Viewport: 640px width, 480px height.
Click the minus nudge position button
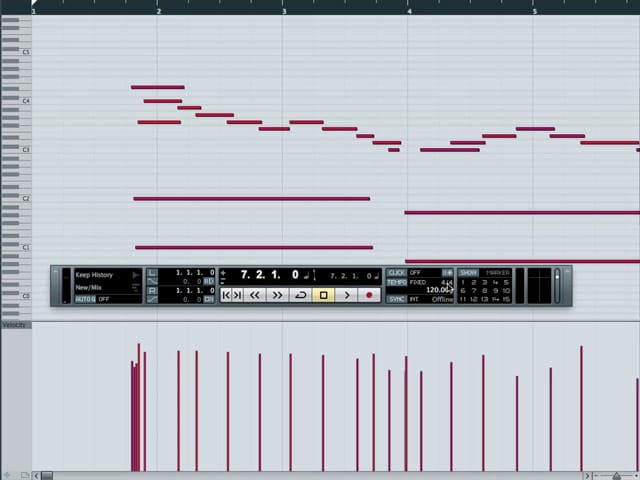point(223,281)
